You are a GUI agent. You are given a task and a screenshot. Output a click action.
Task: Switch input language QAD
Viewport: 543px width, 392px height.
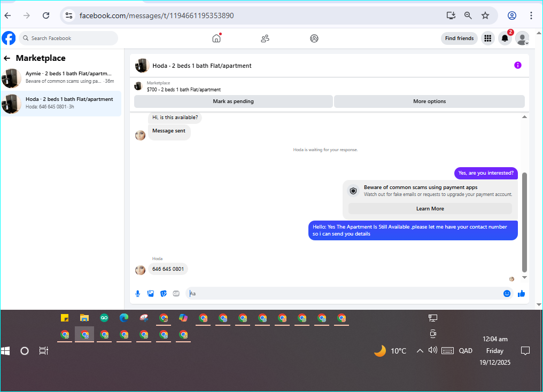click(x=466, y=351)
